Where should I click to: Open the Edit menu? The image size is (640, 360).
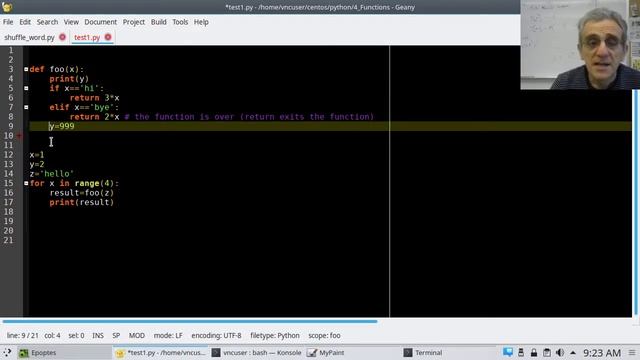25,22
